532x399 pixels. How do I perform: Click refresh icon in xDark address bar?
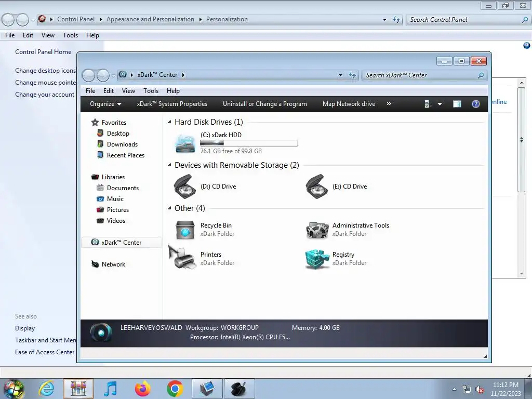(x=352, y=75)
